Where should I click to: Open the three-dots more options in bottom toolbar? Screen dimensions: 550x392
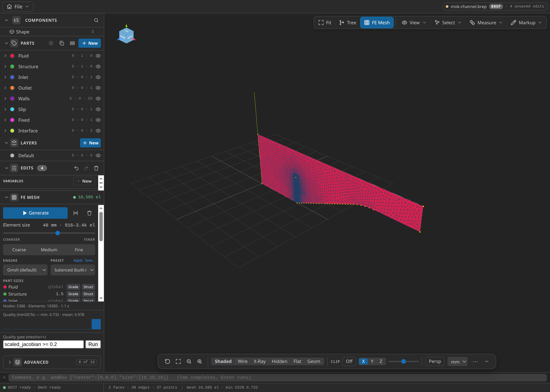pos(475,361)
